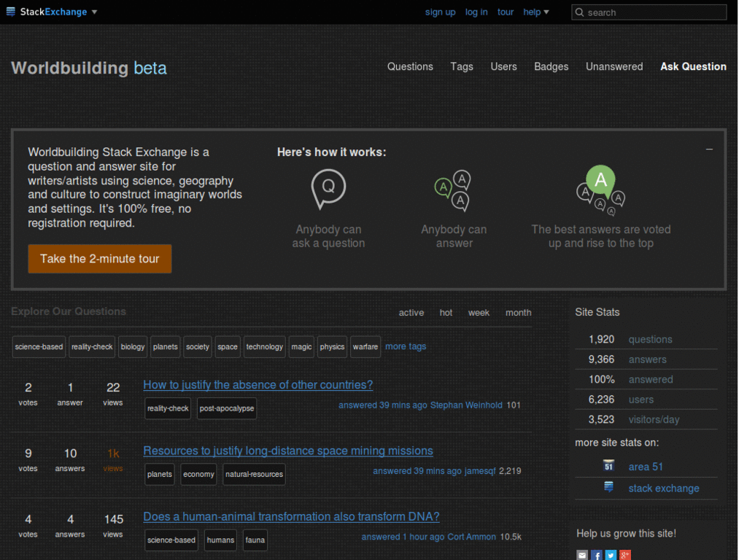Collapse the intro banner with minus icon
The image size is (747, 560).
(x=709, y=149)
